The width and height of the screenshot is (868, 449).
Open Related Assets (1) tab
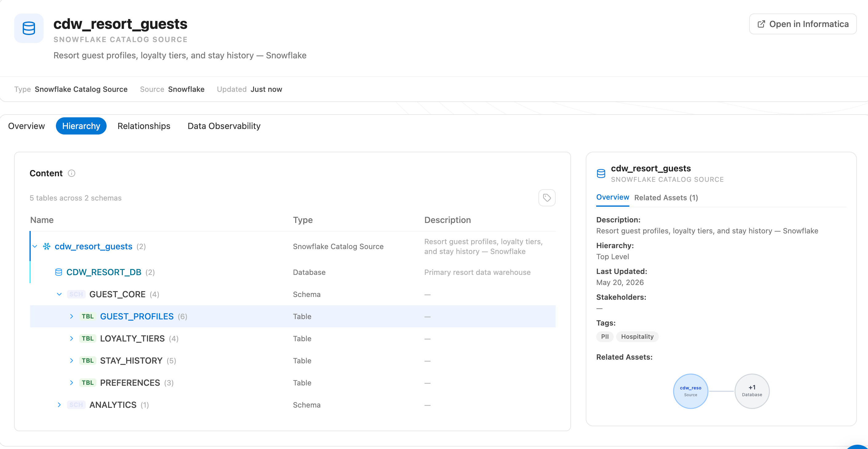point(666,198)
